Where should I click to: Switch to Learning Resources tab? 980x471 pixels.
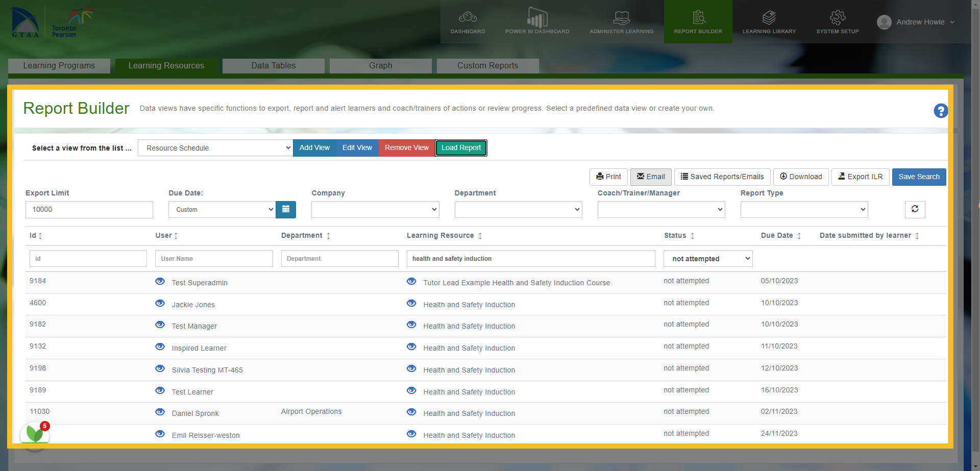pos(166,66)
